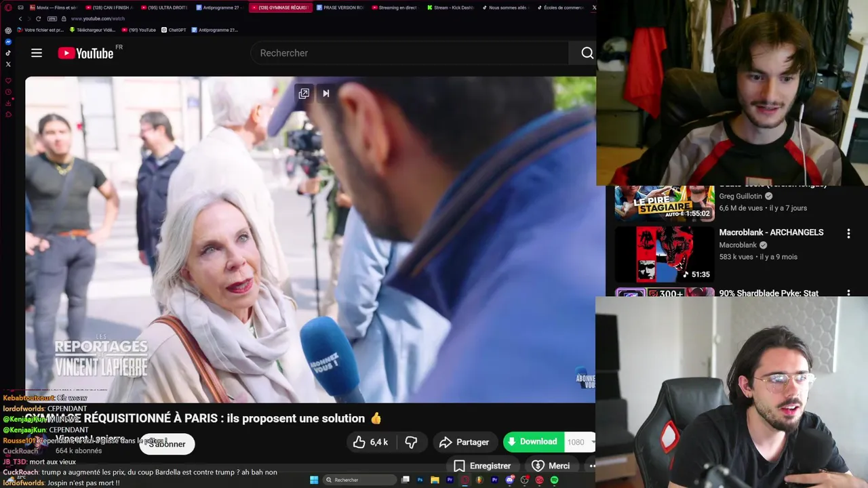Go to the YouTube home logo
The image size is (868, 488).
[85, 53]
